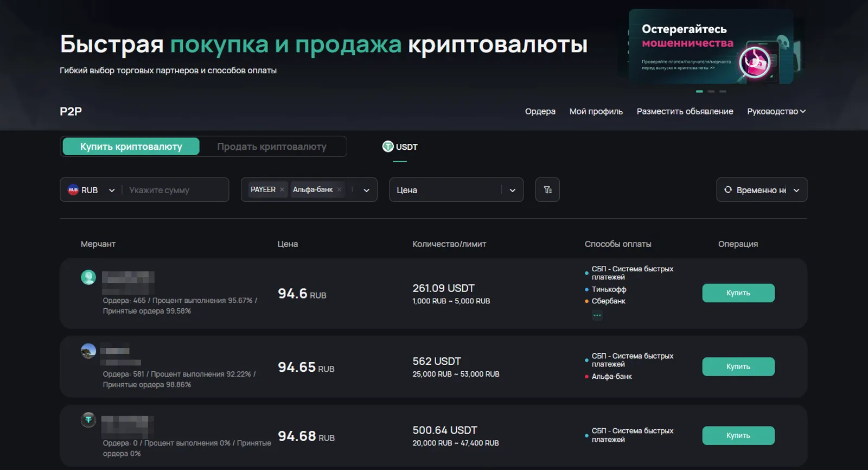This screenshot has width=868, height=470.
Task: Open the filter funnel icon button
Action: coord(547,190)
